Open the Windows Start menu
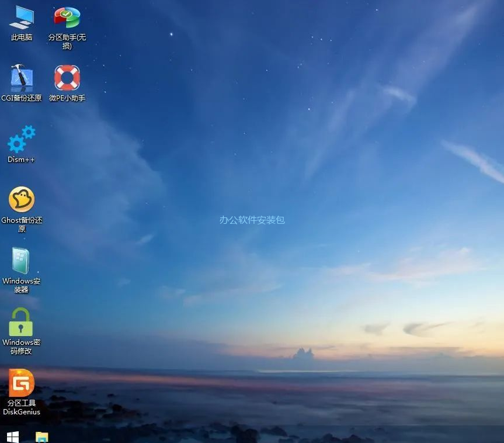This screenshot has width=504, height=443. pos(12,437)
